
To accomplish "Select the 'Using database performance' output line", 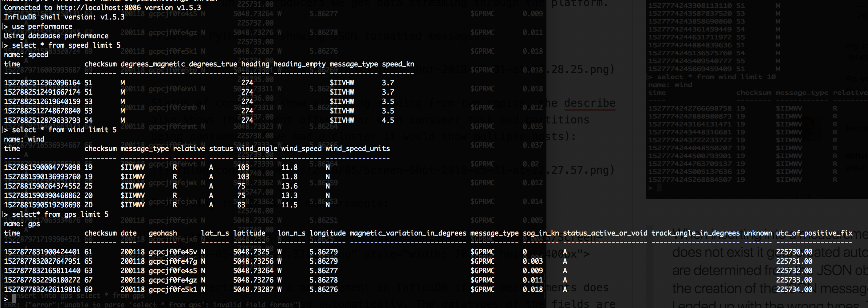I will click(x=56, y=36).
